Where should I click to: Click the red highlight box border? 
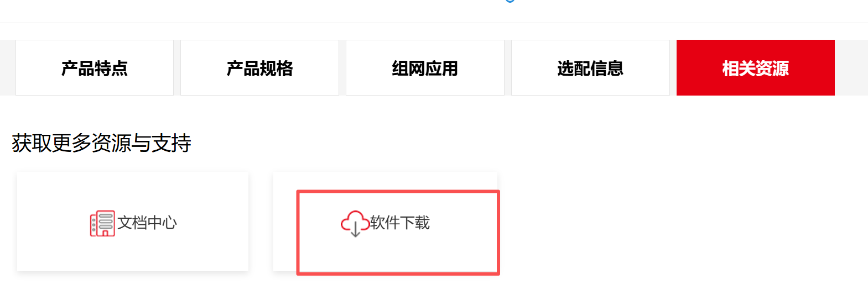pos(398,192)
